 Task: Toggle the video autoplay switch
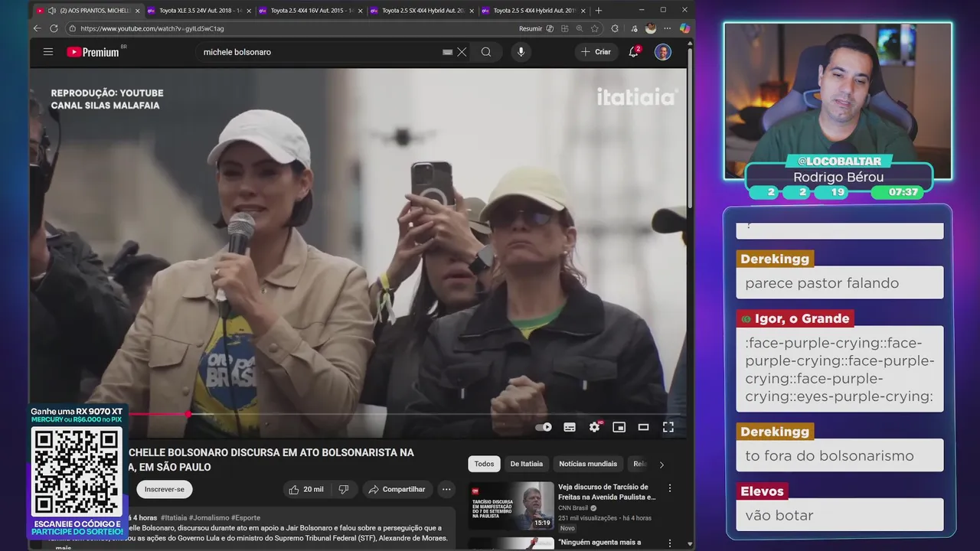(x=544, y=427)
